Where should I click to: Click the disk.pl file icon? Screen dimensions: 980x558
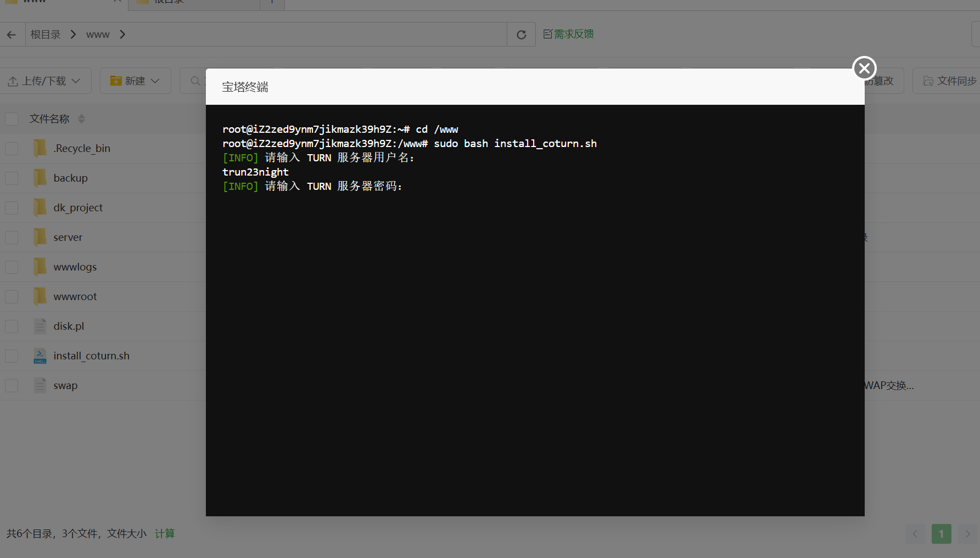40,326
